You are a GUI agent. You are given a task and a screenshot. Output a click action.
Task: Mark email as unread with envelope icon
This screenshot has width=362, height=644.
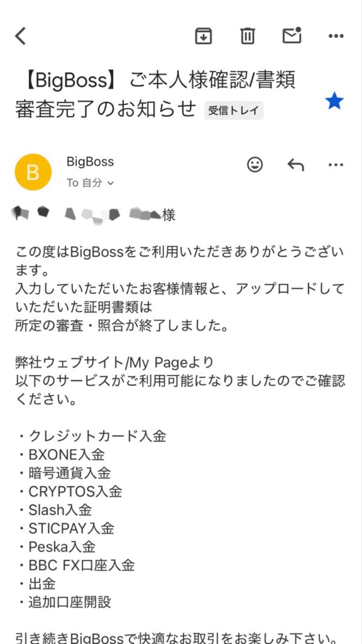click(292, 35)
